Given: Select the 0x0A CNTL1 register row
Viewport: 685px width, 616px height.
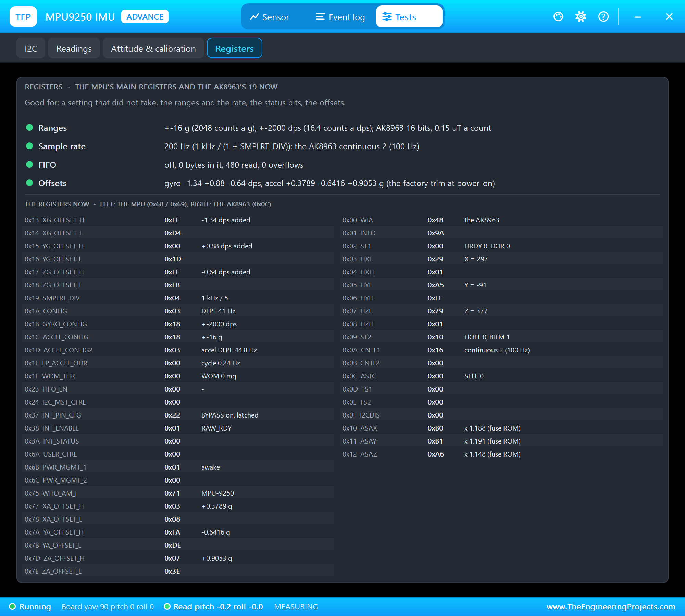Looking at the screenshot, I should (x=501, y=350).
